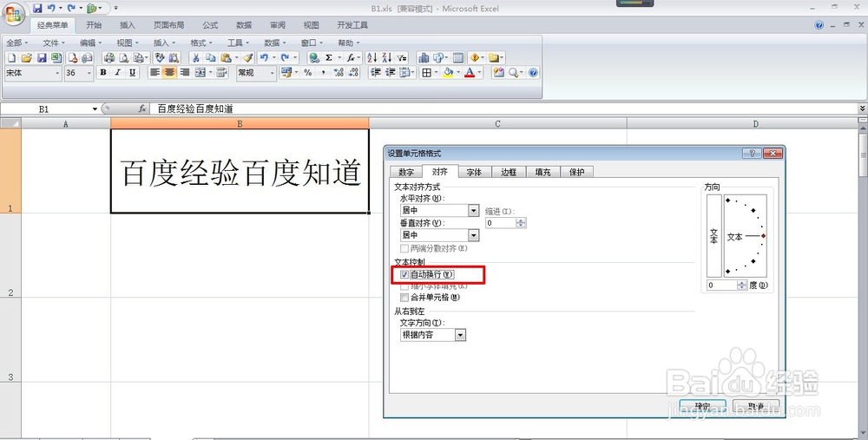Image resolution: width=868 pixels, height=440 pixels.
Task: Click the Comma Style icon
Action: [323, 73]
